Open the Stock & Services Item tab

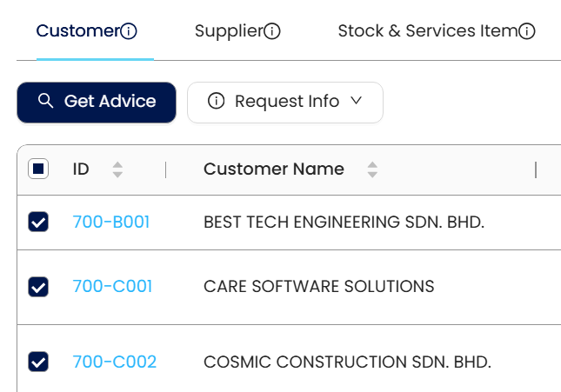click(x=426, y=31)
